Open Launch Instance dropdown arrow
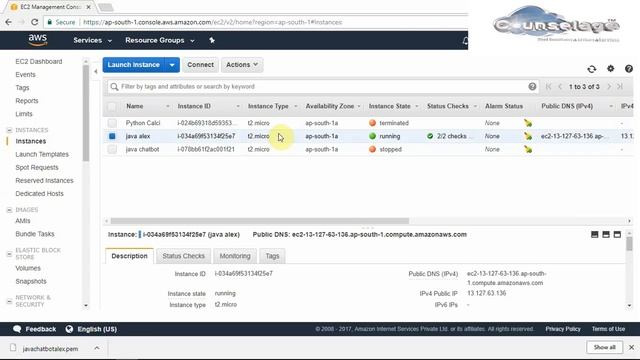Screen dimensions: 640x360 tap(172, 65)
